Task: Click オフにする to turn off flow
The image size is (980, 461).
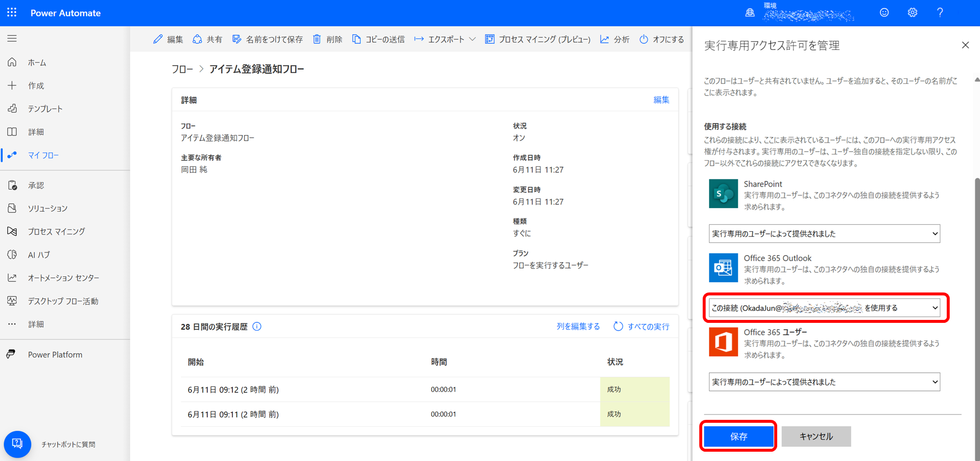Action: pyautogui.click(x=661, y=39)
